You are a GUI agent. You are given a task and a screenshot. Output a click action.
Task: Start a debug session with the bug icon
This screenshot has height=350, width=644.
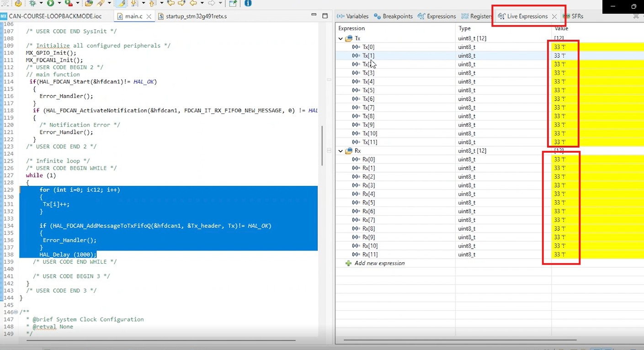[32, 5]
